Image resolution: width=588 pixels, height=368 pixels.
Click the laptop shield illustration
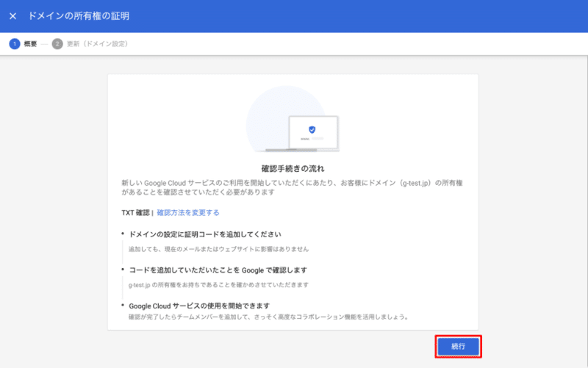tap(293, 119)
